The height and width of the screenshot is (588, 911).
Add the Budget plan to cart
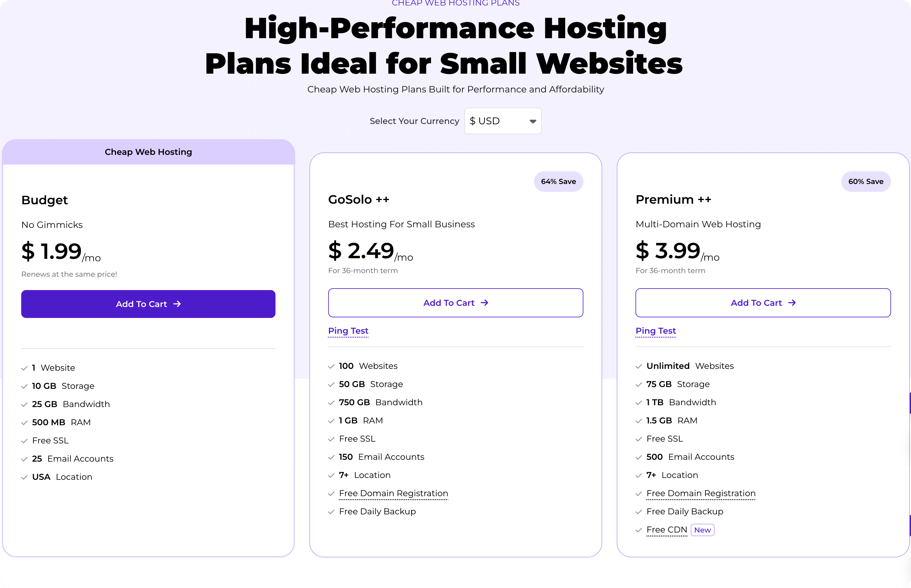click(x=148, y=304)
